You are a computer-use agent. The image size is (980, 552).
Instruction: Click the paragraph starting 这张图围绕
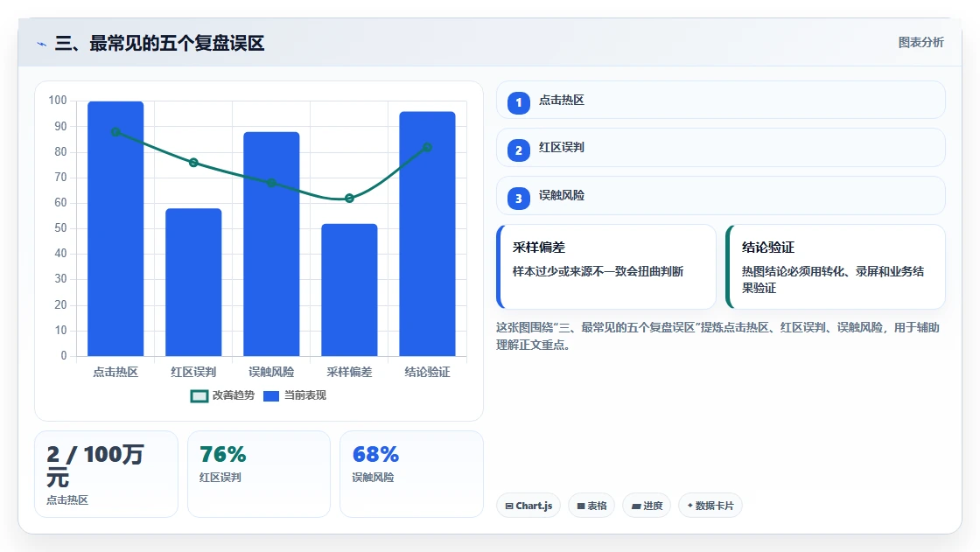(717, 336)
